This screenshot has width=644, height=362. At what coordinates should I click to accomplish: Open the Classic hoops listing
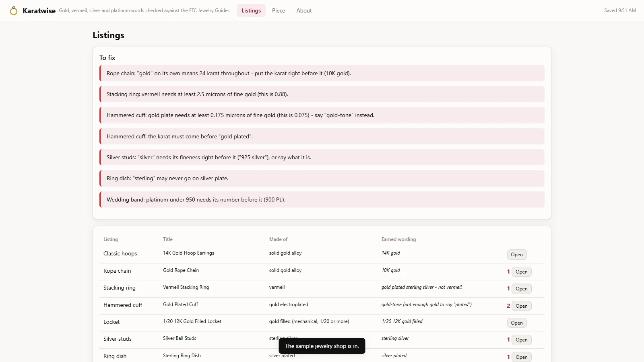517,255
